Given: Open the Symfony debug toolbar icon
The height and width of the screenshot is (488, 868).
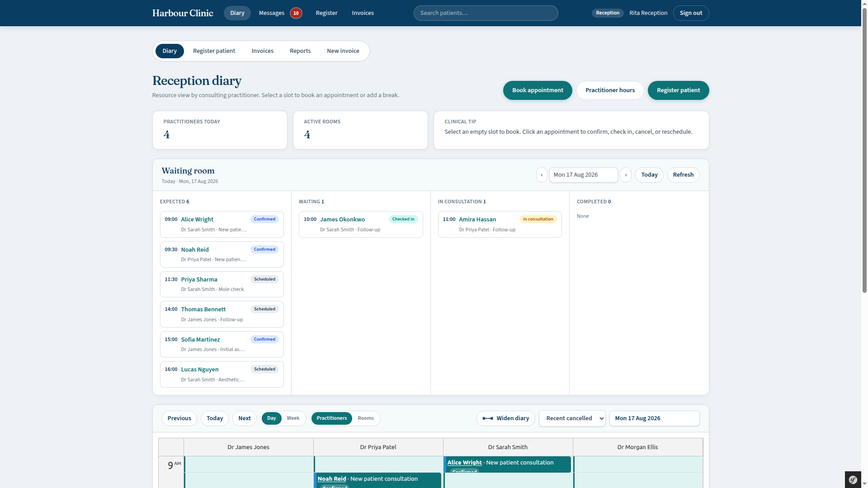Looking at the screenshot, I should (853, 479).
